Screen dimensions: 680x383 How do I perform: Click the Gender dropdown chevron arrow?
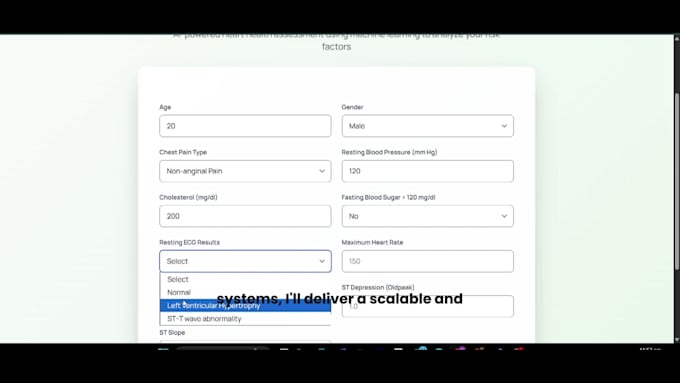tap(504, 126)
